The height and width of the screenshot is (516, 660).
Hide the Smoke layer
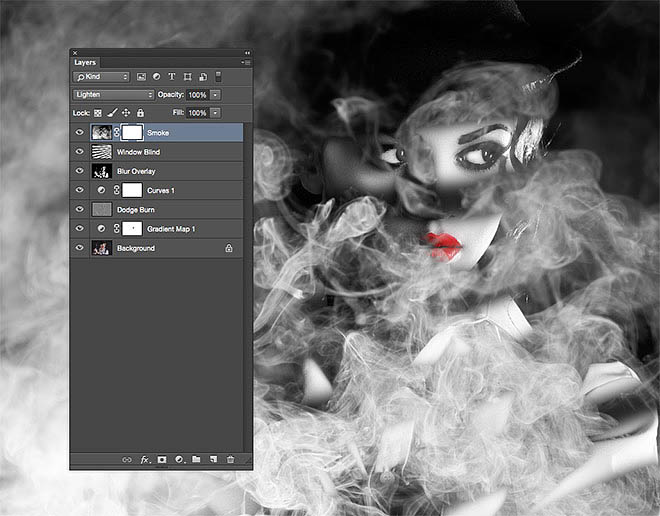click(x=80, y=133)
